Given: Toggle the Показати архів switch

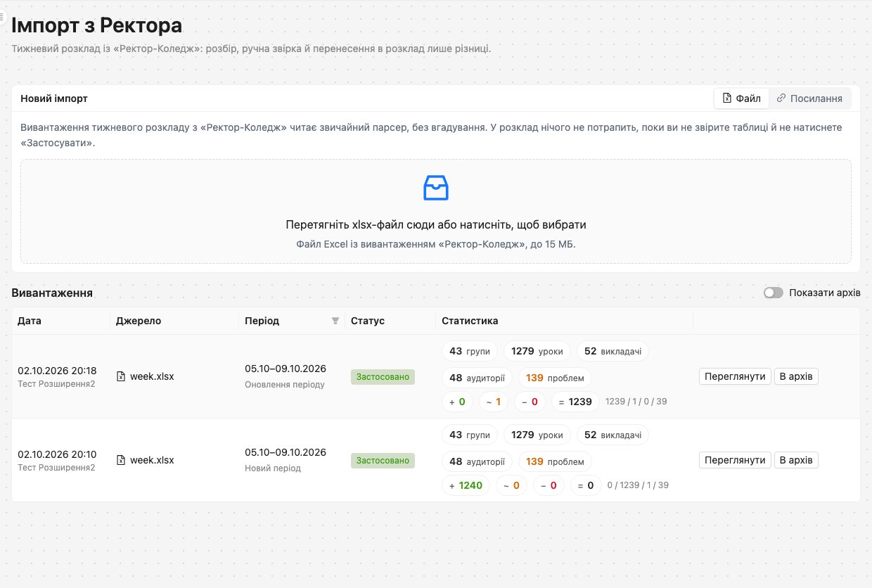Looking at the screenshot, I should 774,293.
